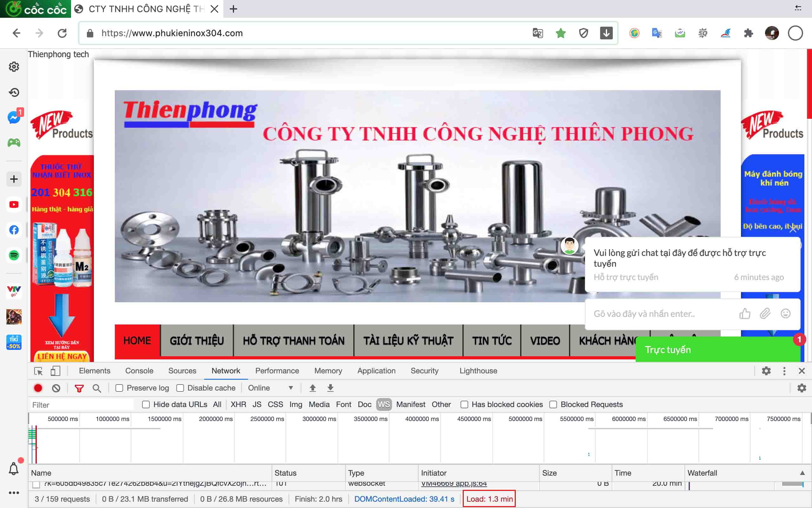
Task: Bookmark page with green star icon
Action: [561, 33]
